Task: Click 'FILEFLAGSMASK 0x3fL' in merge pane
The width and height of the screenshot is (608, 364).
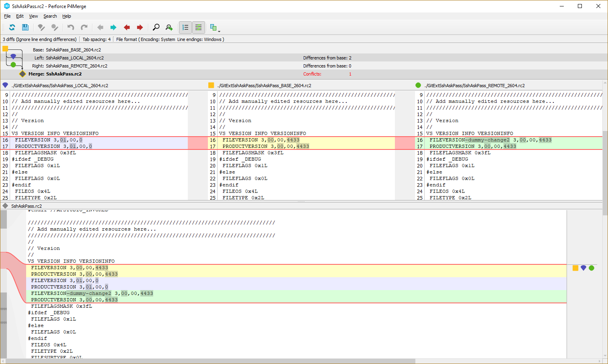Action: pyautogui.click(x=62, y=306)
